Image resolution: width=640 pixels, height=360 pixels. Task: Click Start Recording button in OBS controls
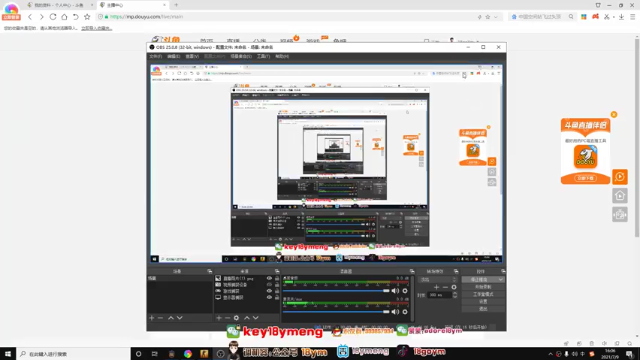point(483,287)
